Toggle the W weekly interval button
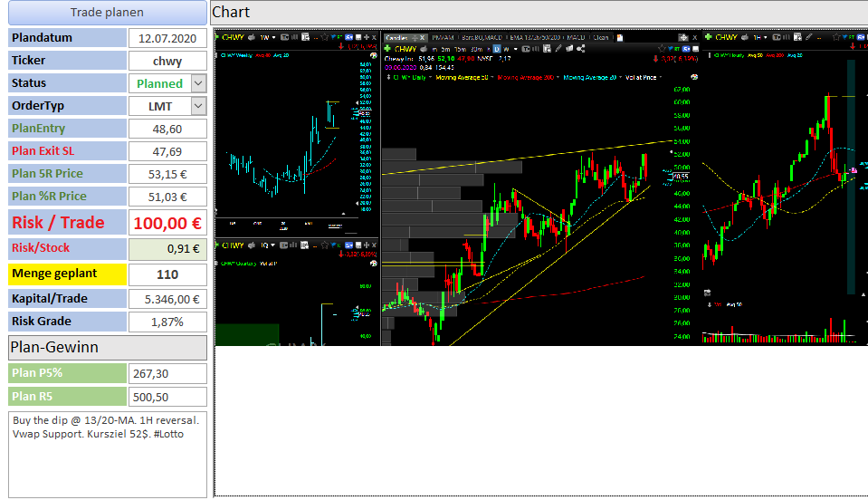The image size is (868, 500). [506, 49]
